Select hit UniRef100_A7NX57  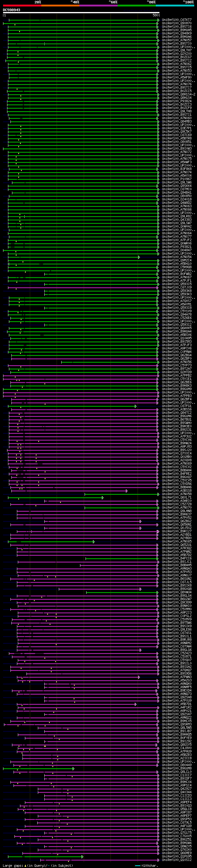click(x=176, y=40)
